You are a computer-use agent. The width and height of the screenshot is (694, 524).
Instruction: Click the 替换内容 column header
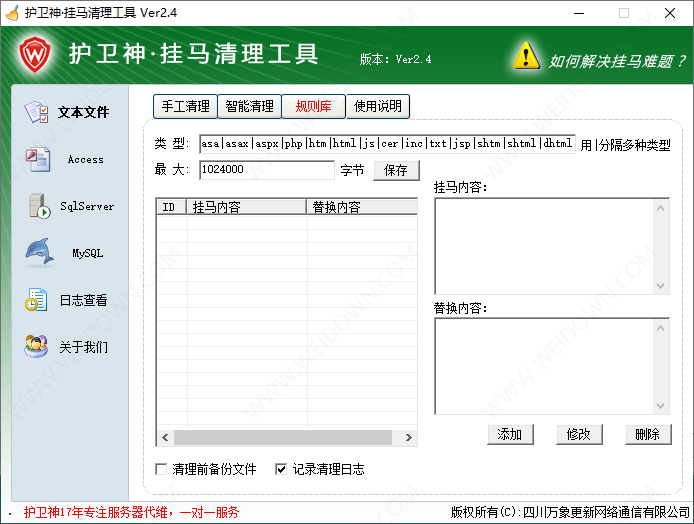pos(362,207)
